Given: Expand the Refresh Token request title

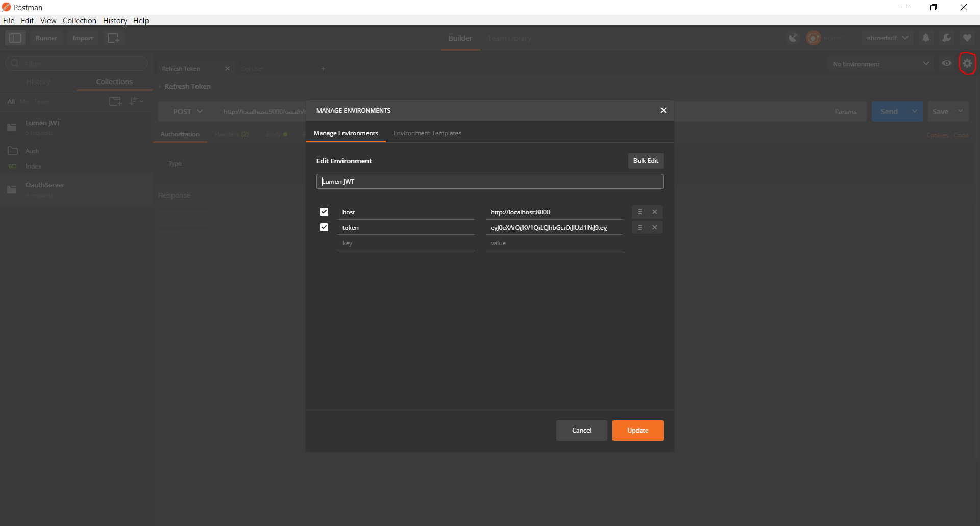Looking at the screenshot, I should 160,87.
